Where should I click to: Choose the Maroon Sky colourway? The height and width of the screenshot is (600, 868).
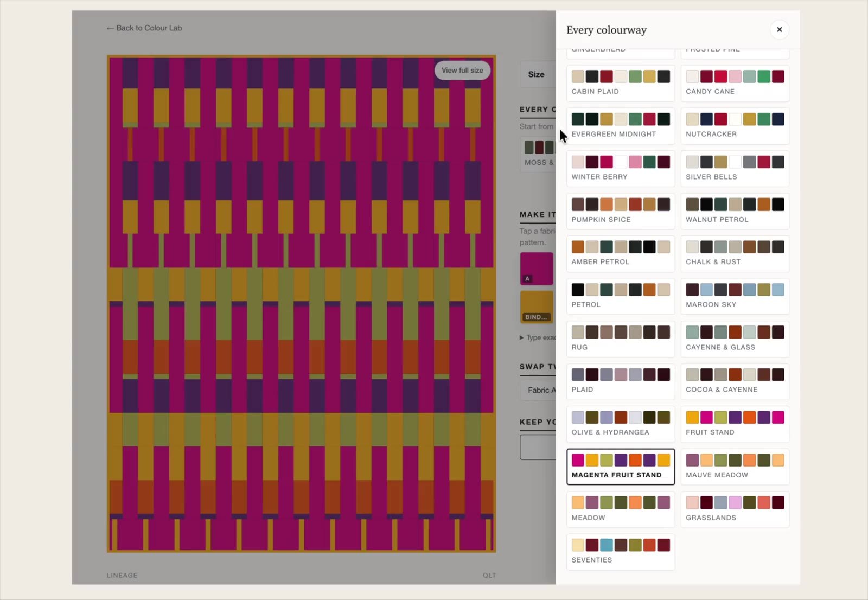735,297
